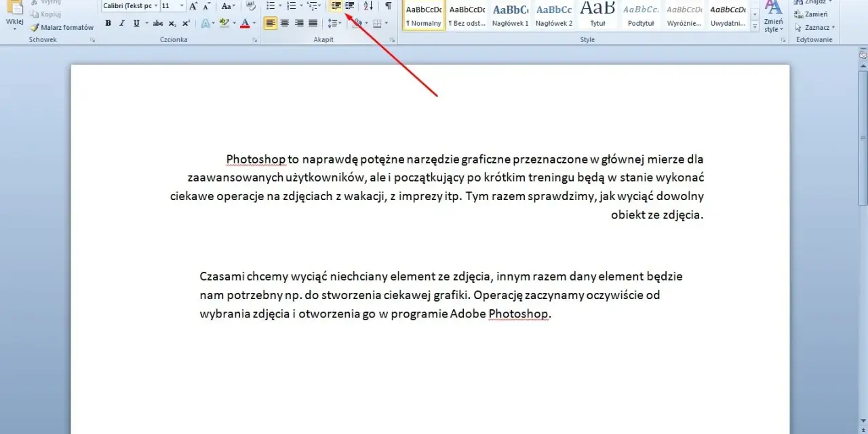The image size is (868, 434).
Task: Open the font size 11 dropdown
Action: click(x=182, y=5)
